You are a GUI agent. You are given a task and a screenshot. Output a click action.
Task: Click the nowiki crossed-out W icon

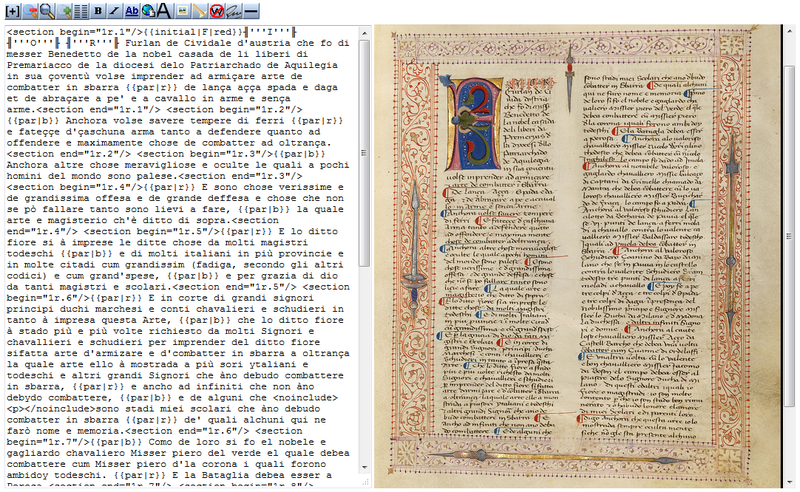(x=216, y=11)
